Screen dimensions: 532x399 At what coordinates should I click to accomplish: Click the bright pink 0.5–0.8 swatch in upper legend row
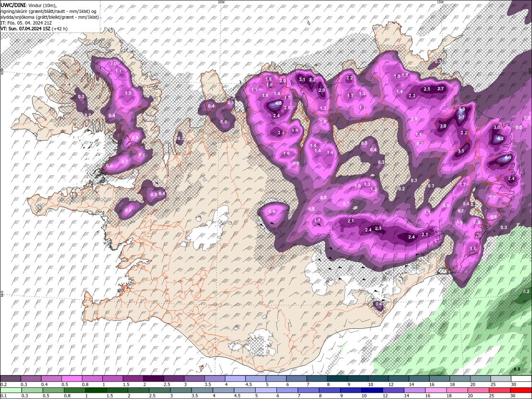click(71, 379)
